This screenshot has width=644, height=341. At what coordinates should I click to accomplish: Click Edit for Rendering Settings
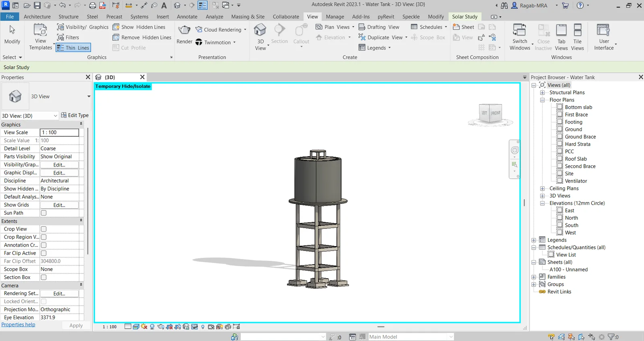tap(59, 294)
